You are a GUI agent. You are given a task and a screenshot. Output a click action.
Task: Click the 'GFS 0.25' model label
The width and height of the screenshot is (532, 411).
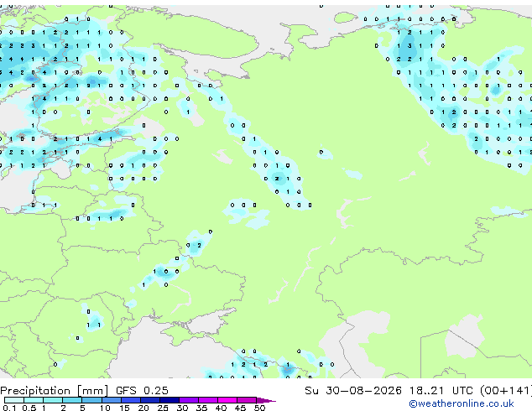(x=142, y=391)
